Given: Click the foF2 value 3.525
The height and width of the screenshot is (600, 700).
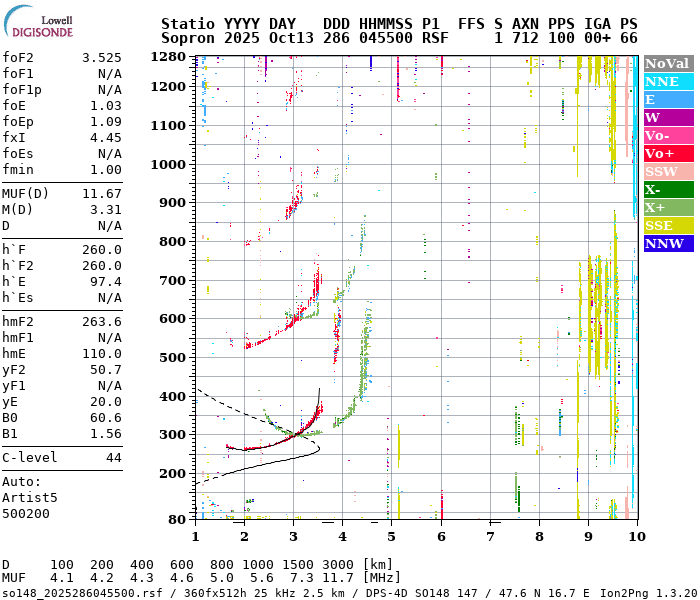Looking at the screenshot, I should pyautogui.click(x=101, y=58).
